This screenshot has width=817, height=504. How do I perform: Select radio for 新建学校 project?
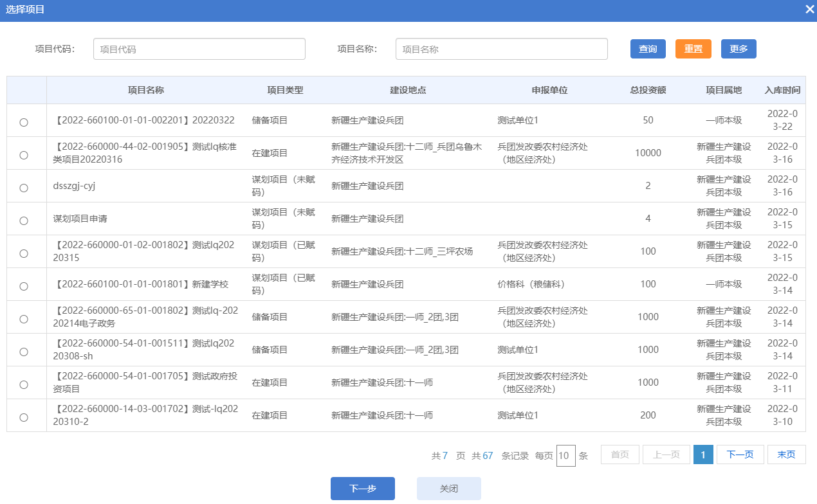pos(24,286)
